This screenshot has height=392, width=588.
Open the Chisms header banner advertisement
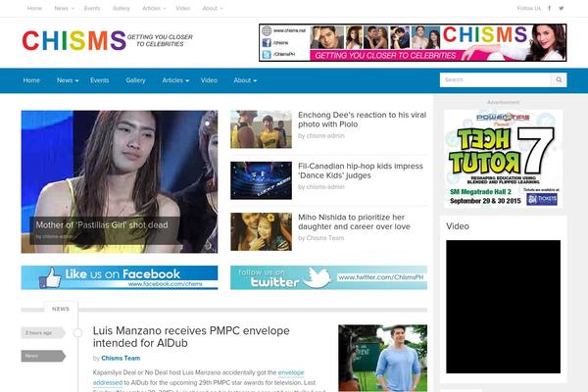413,42
